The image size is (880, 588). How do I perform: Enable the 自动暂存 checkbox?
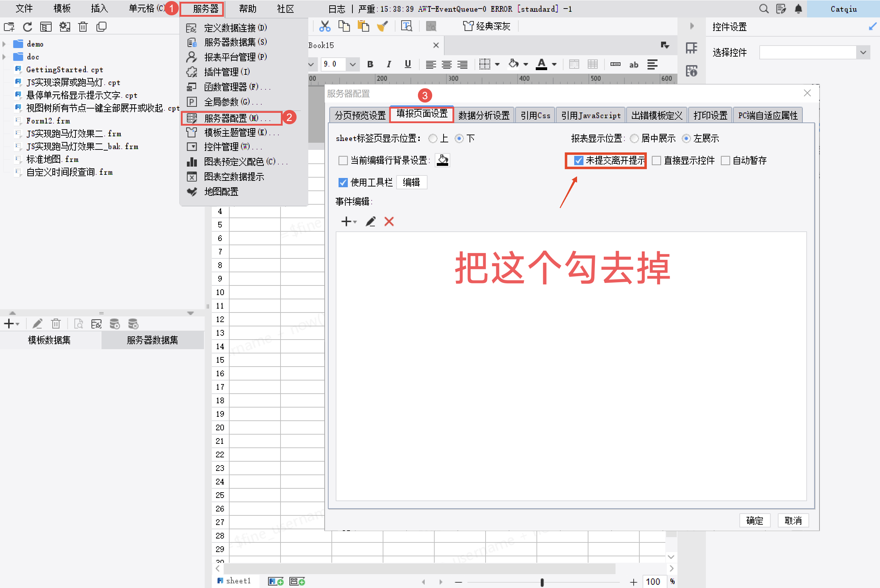[726, 161]
